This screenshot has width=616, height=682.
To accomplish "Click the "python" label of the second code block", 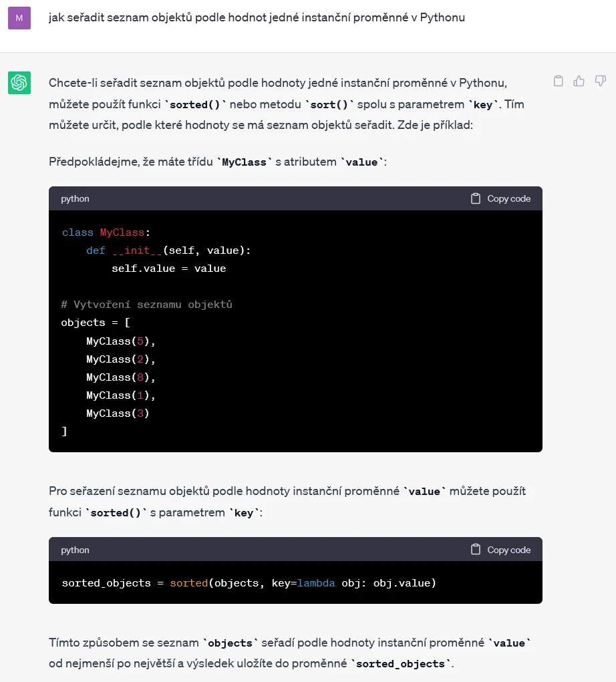I will (75, 550).
